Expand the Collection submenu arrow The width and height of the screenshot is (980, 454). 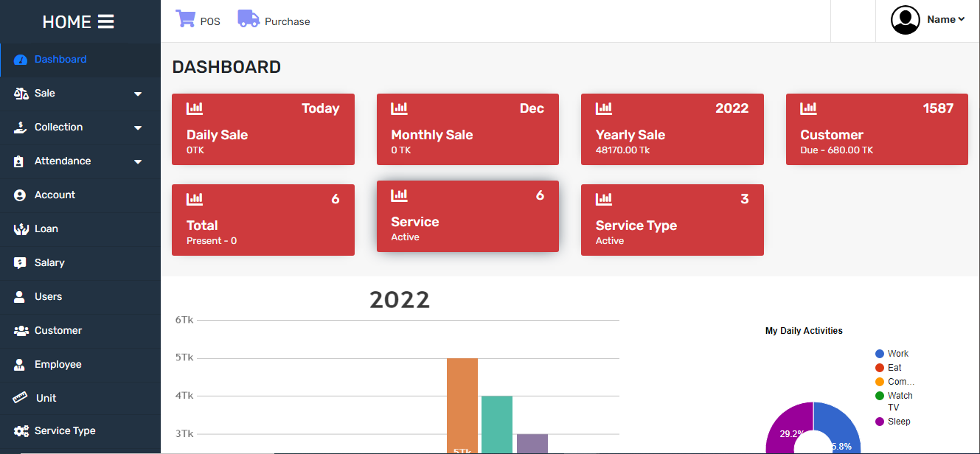coord(138,128)
